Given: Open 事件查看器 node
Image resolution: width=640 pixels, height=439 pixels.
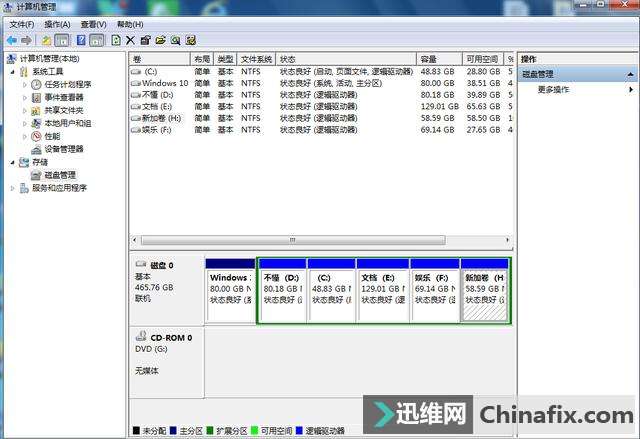Looking at the screenshot, I should coord(64,98).
